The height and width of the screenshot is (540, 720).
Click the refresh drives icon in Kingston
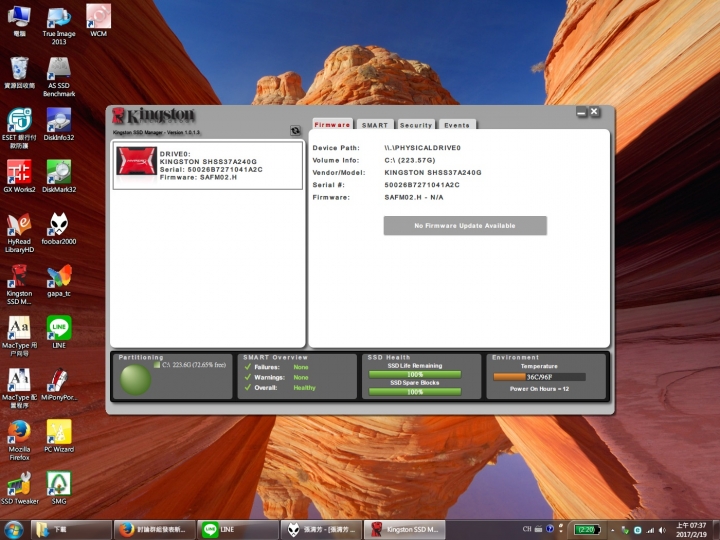[295, 131]
